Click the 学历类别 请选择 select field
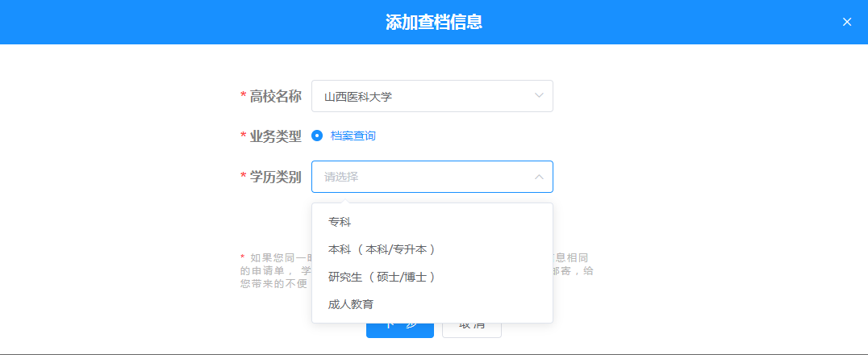Screen dimensions: 868x355 coord(419,177)
